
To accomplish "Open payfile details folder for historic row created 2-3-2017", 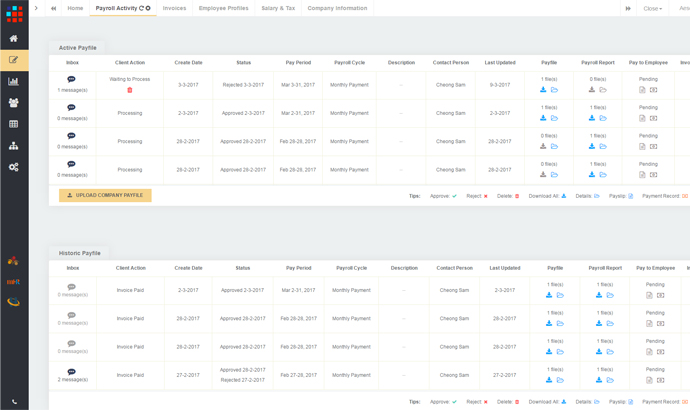I will coord(560,295).
